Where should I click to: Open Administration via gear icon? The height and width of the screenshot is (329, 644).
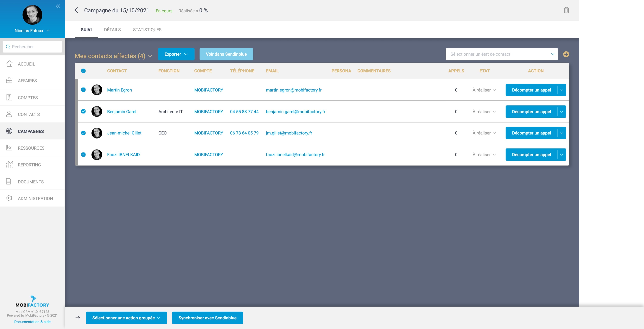(x=9, y=198)
